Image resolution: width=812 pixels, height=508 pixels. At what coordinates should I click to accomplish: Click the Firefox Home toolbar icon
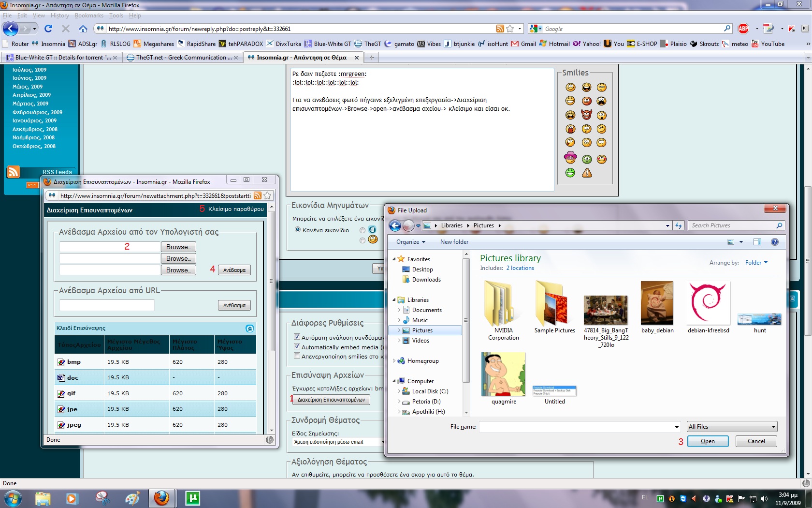[83, 29]
